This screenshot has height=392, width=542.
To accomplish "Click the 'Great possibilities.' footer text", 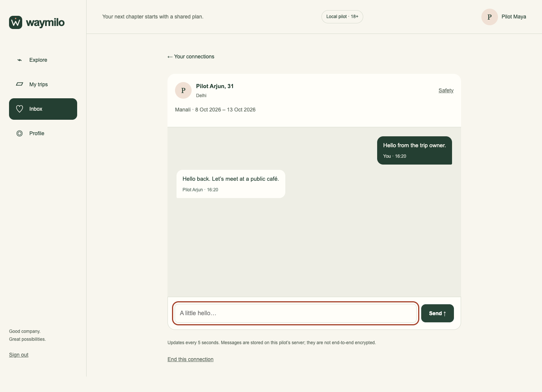I will (27, 339).
